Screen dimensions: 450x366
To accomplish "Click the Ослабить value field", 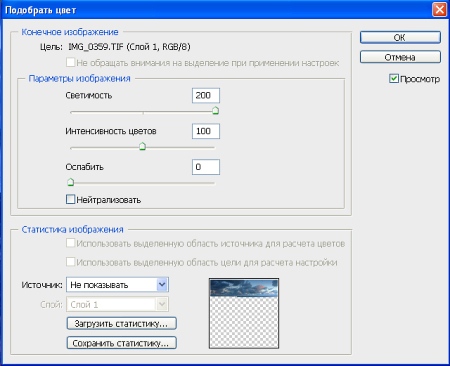I will 206,167.
